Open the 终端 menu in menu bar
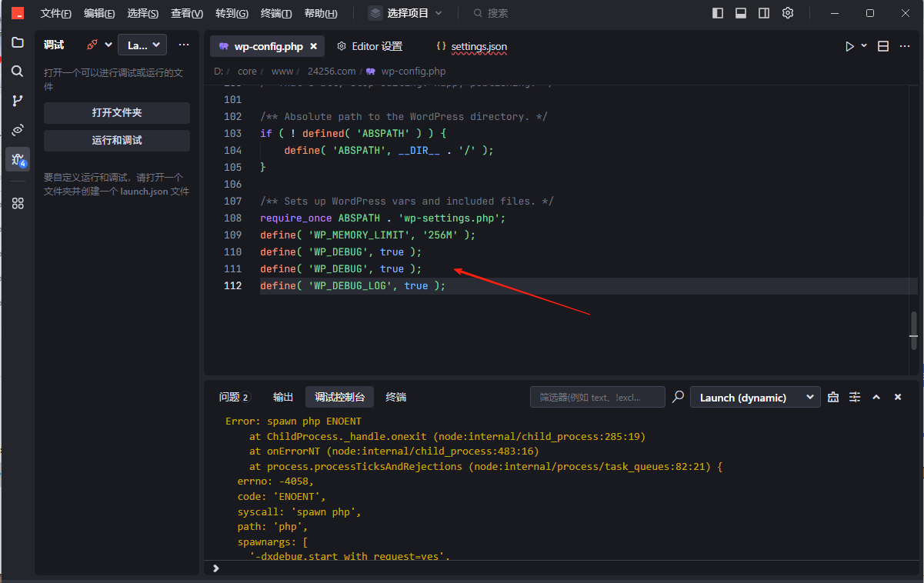Screen dimensions: 924x583 pyautogui.click(x=276, y=13)
